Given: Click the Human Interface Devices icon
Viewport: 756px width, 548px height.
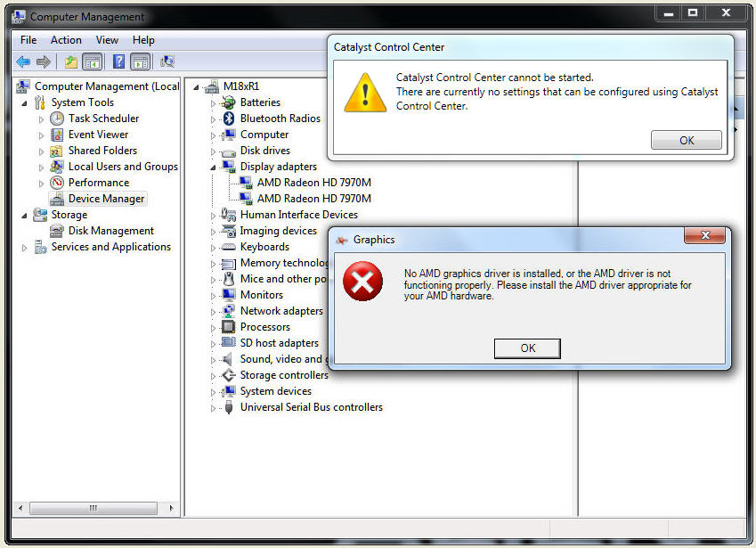Looking at the screenshot, I should click(x=228, y=215).
